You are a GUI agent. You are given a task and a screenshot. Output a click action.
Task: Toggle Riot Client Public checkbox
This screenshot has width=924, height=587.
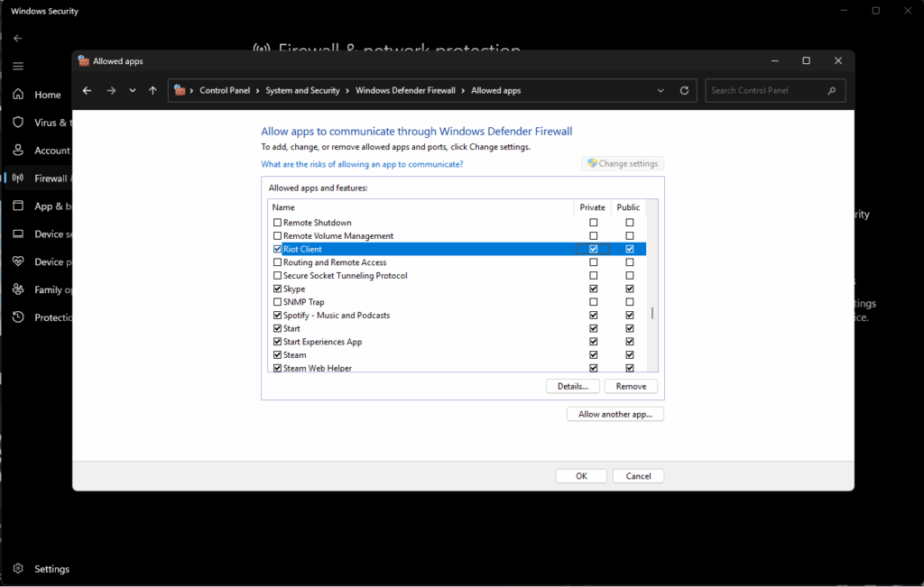click(629, 249)
